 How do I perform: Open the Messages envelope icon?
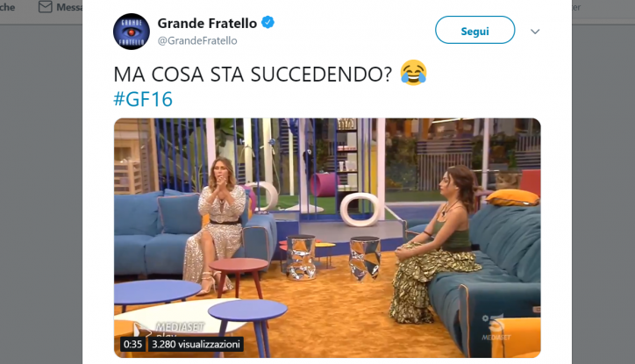(46, 7)
